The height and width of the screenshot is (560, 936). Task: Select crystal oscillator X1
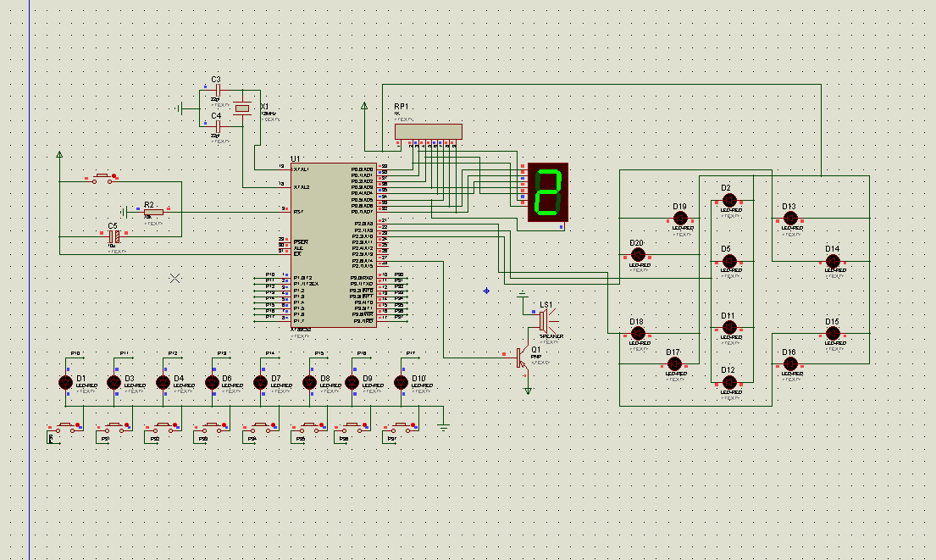242,108
